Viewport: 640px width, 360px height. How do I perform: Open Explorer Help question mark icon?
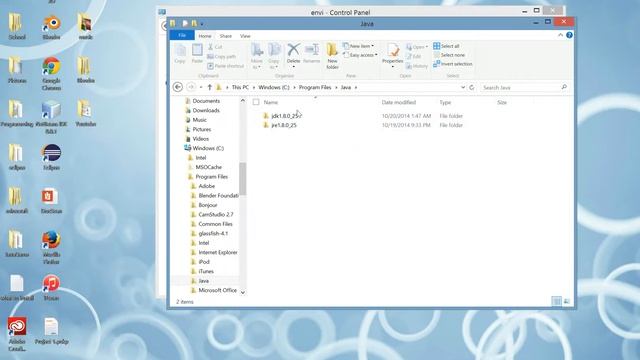[569, 36]
